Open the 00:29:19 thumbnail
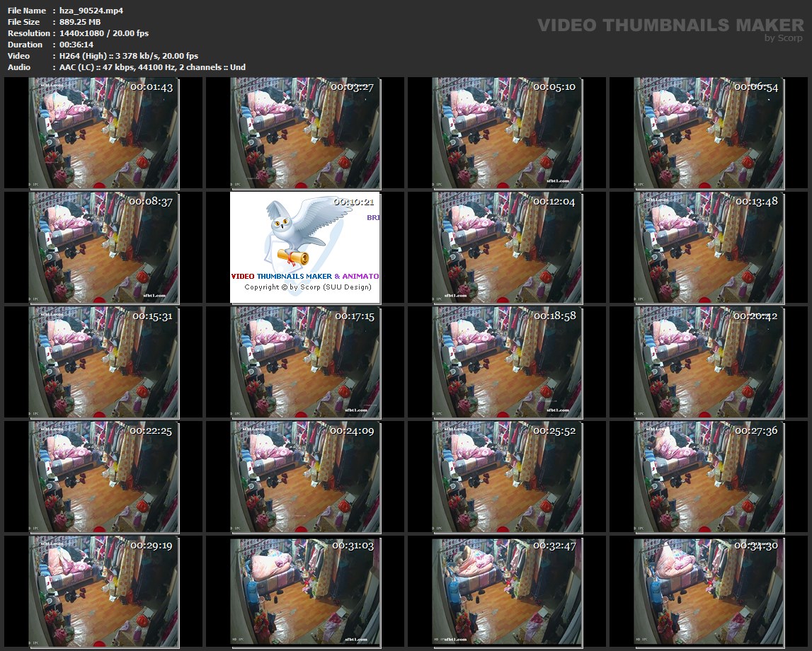 (x=103, y=592)
